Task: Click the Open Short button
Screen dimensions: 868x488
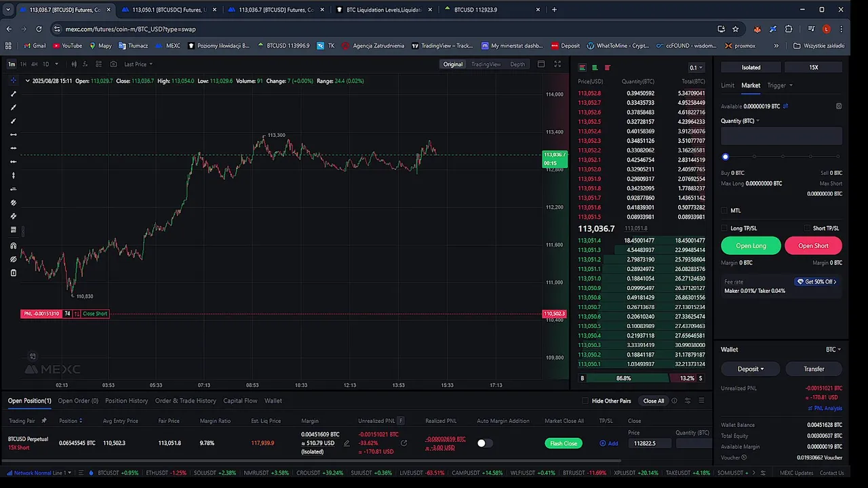Action: pos(813,246)
